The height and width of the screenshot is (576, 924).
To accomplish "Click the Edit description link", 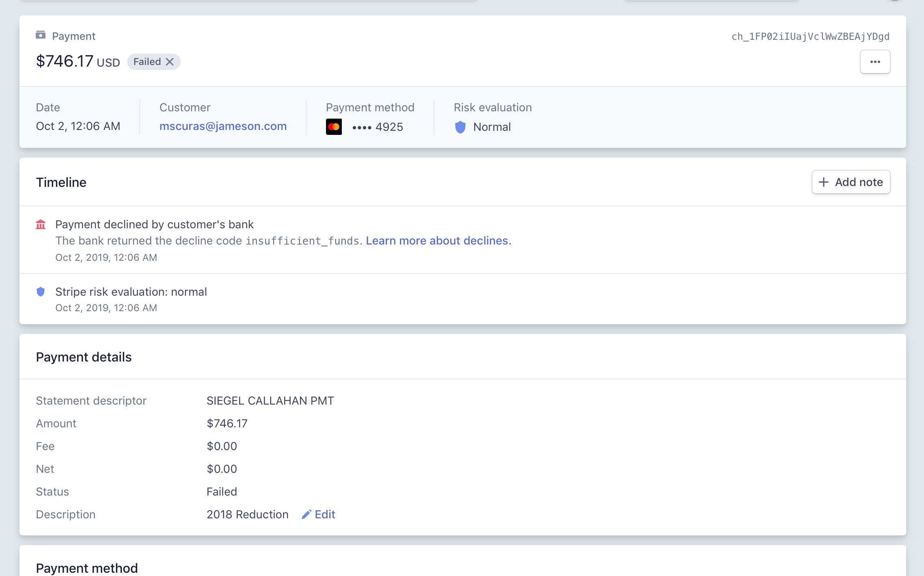I will click(325, 514).
